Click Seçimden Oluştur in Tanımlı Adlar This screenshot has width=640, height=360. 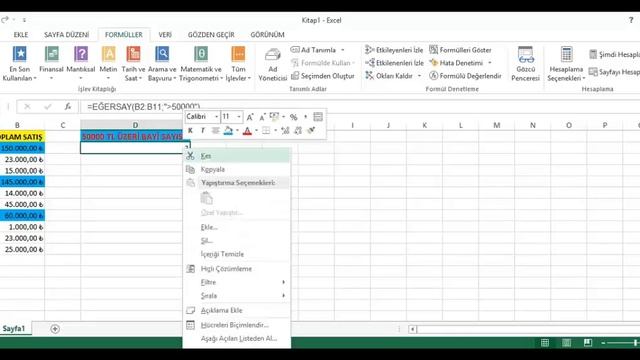pyautogui.click(x=322, y=76)
